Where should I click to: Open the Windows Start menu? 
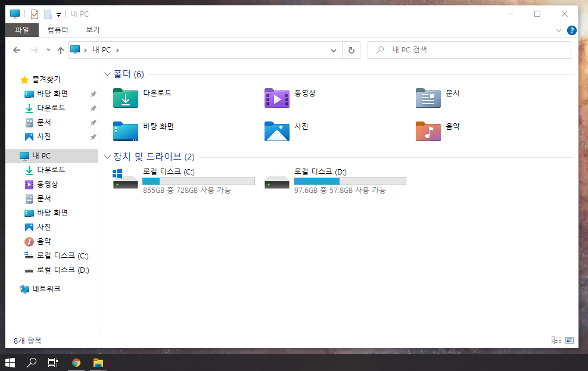[x=10, y=363]
